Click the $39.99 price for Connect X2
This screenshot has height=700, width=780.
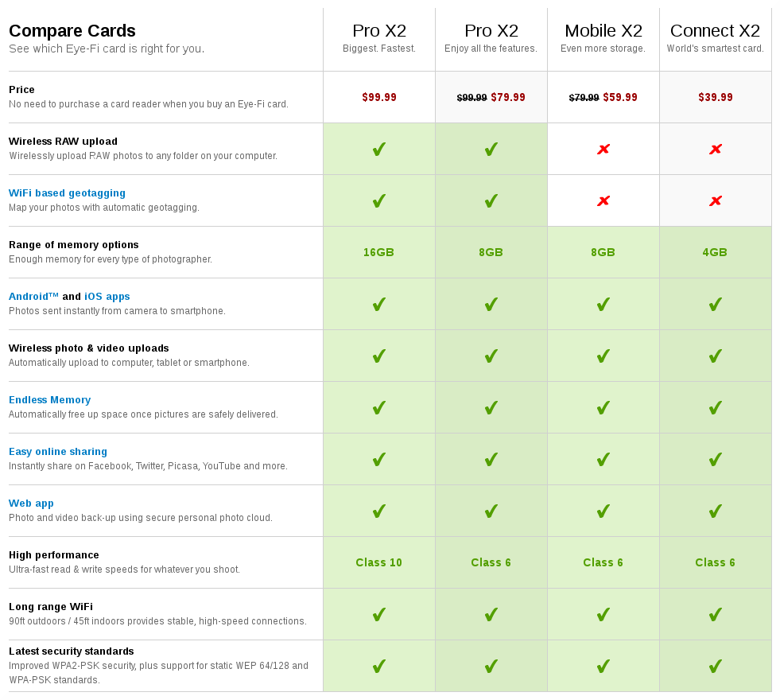716,97
